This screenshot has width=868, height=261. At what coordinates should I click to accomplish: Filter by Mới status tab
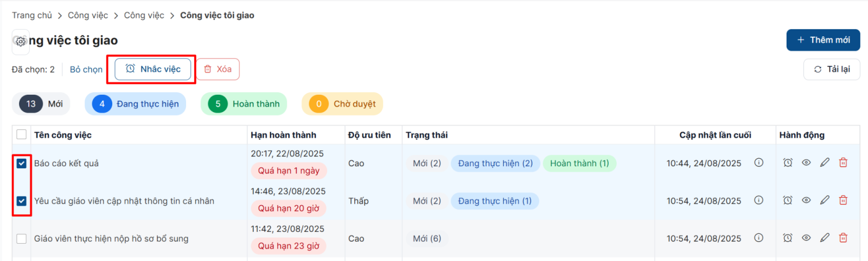tap(41, 104)
